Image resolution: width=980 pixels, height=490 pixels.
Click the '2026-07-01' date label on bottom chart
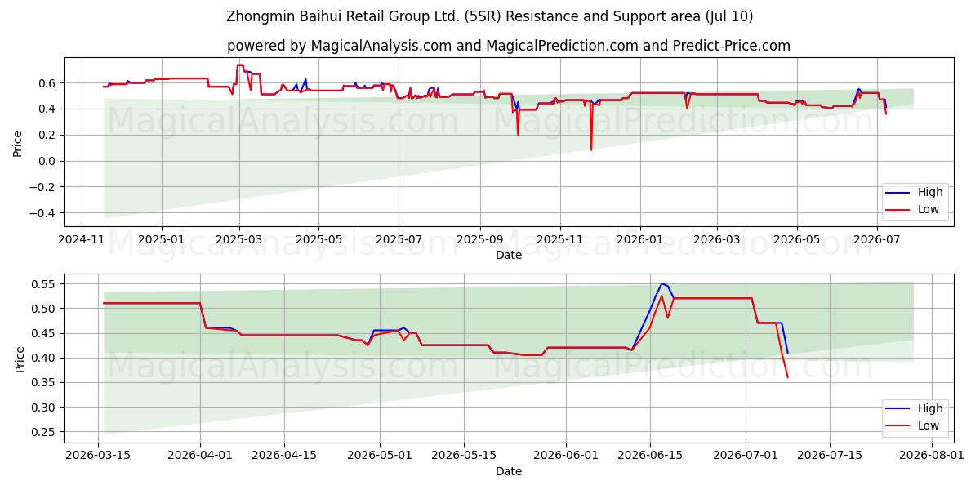click(x=746, y=457)
